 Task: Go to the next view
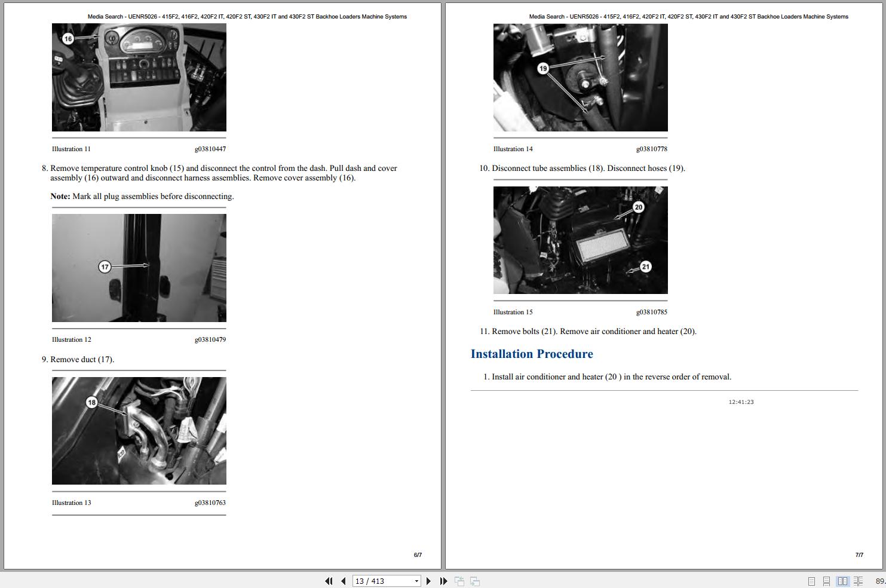474,580
